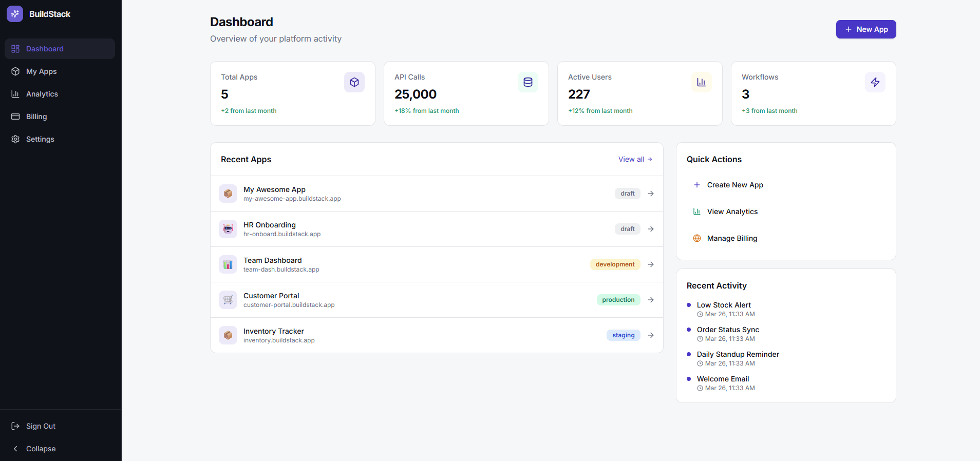
Task: Click the My Awesome App package icon
Action: point(228,194)
